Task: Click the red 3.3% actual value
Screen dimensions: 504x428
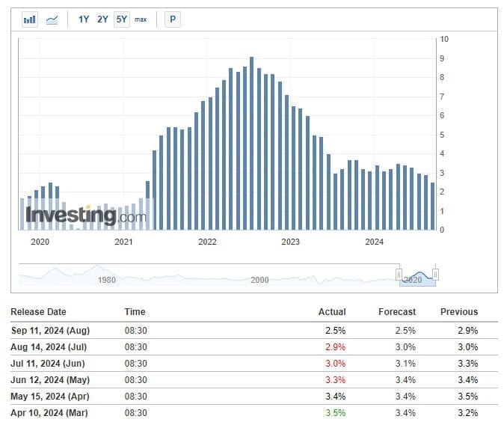Action: [x=335, y=380]
